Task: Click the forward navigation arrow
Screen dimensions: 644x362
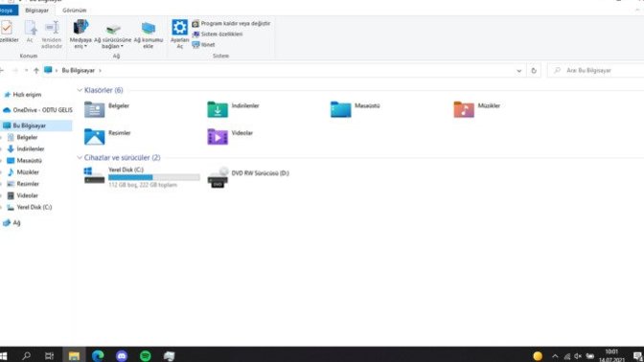Action: tap(15, 71)
